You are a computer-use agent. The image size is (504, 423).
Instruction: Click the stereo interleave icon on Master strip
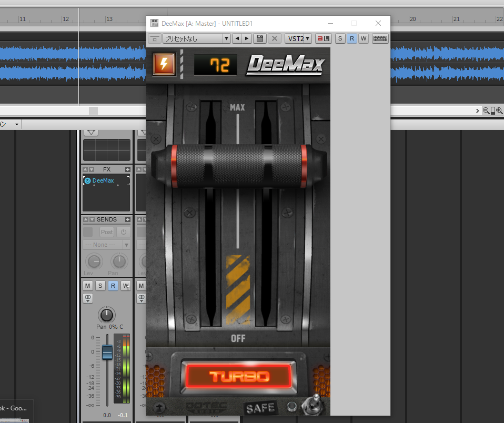click(88, 298)
